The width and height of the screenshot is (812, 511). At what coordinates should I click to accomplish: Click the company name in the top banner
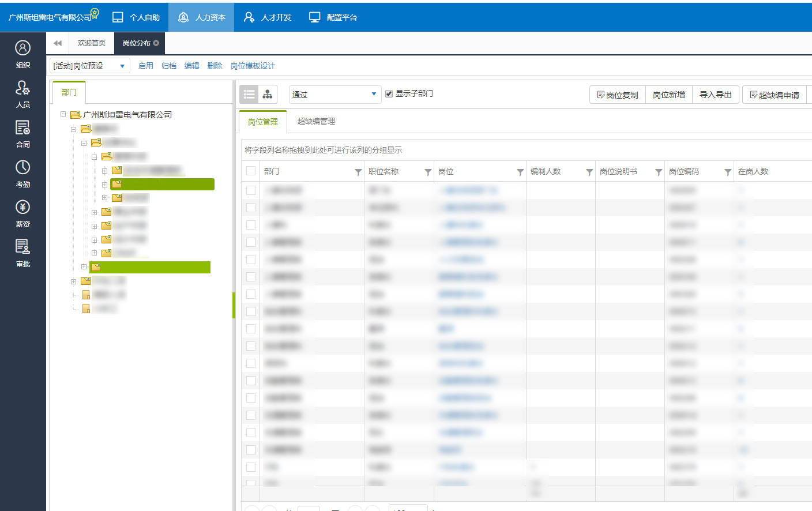[x=50, y=17]
